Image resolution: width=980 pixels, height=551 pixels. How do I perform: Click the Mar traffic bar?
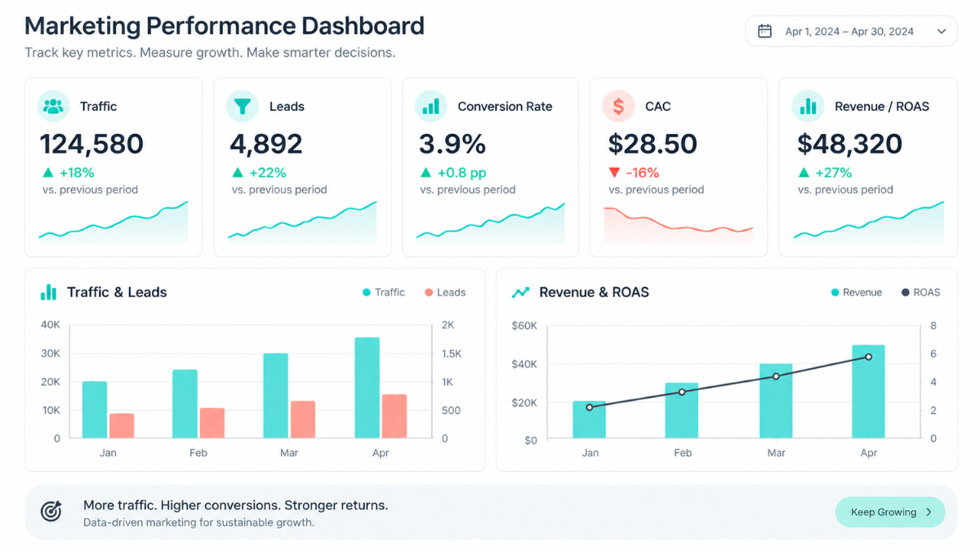click(275, 396)
